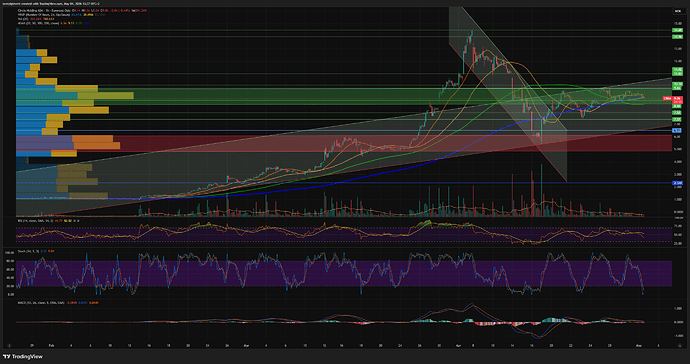Image resolution: width=690 pixels, height=364 pixels.
Task: Click the 20.00 Stoch scale label
Action: point(9,286)
